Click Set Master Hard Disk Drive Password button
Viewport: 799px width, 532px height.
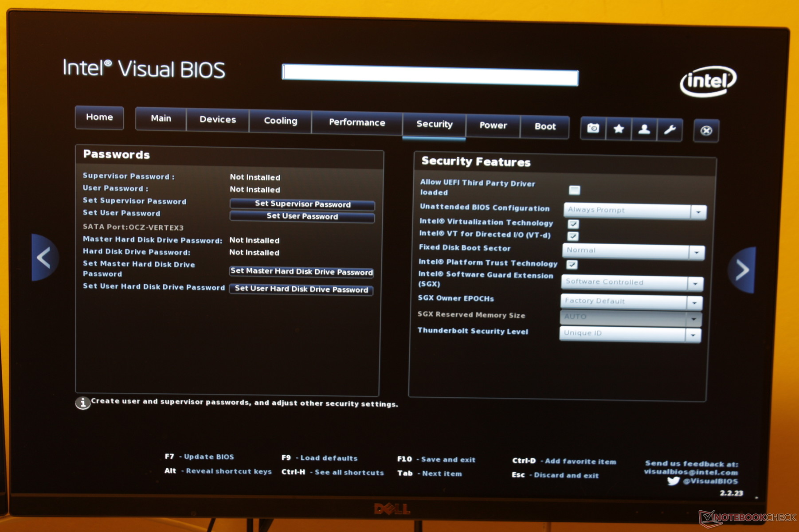coord(302,272)
